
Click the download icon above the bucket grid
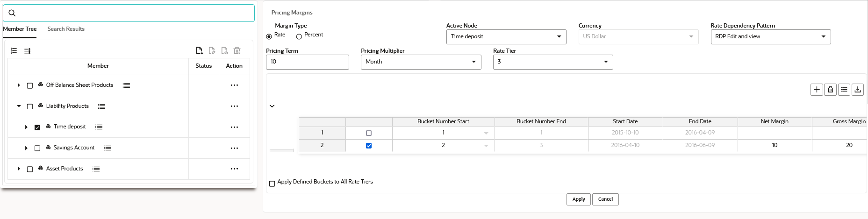tap(858, 90)
